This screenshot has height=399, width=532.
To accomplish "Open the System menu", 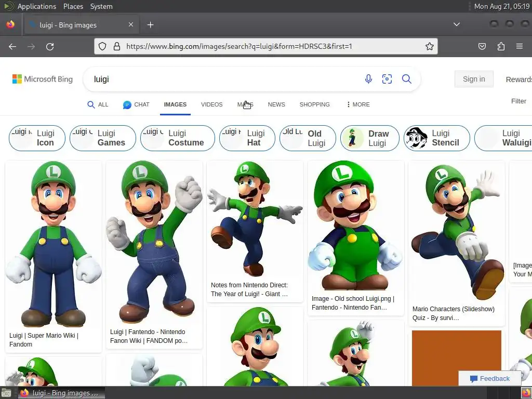I will pos(101,6).
